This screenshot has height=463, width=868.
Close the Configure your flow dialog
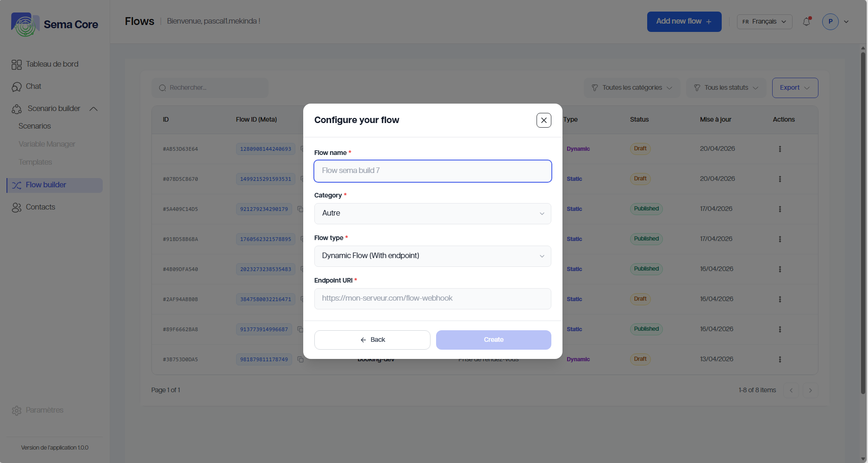pyautogui.click(x=543, y=120)
